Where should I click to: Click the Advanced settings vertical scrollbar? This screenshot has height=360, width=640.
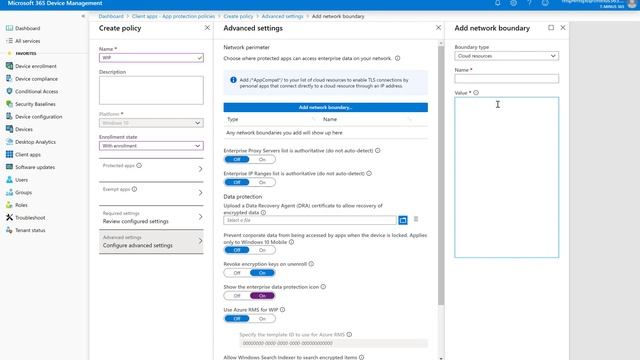[x=441, y=176]
